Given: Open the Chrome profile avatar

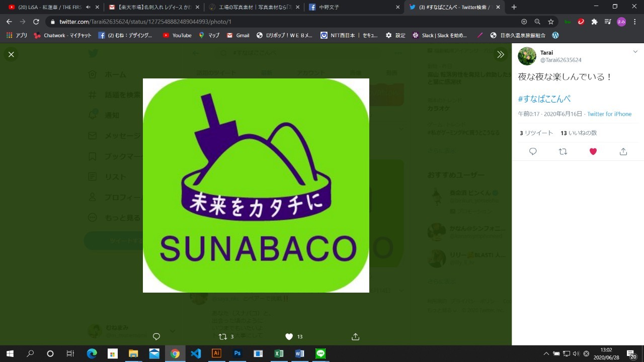Looking at the screenshot, I should point(621,22).
